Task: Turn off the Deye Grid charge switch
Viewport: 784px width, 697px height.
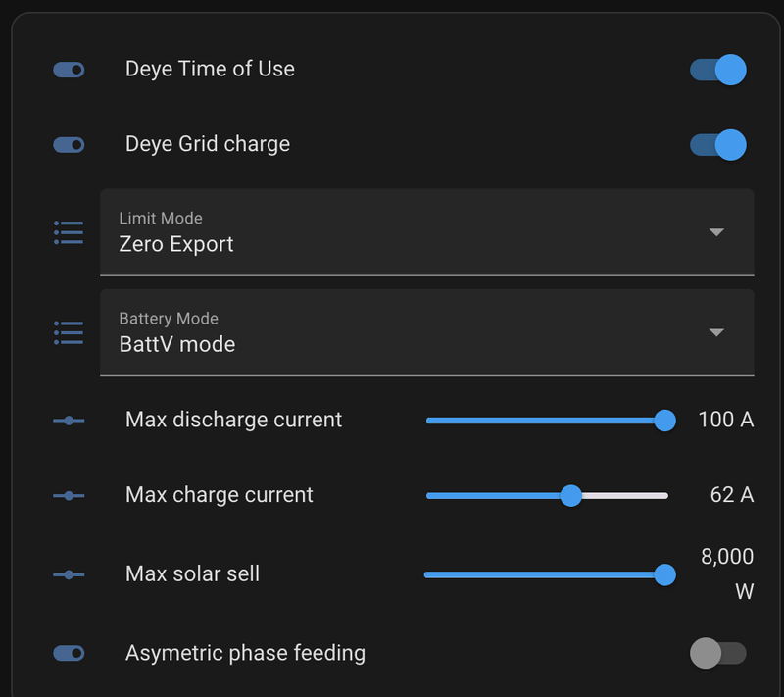Action: click(718, 145)
